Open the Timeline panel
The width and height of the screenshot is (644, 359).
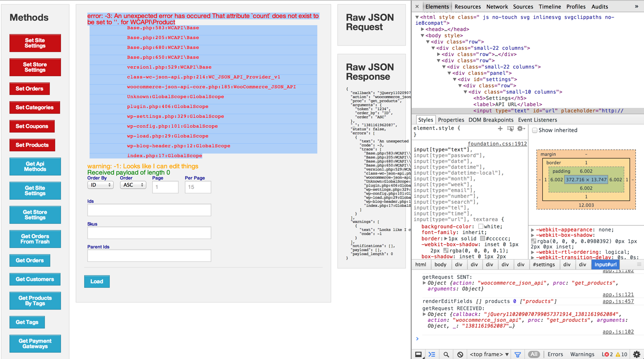click(550, 7)
